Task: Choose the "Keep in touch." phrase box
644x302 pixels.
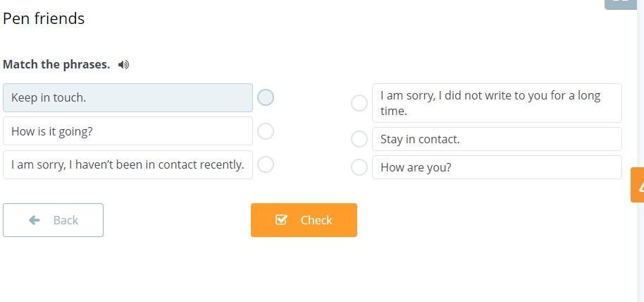Action: [128, 98]
